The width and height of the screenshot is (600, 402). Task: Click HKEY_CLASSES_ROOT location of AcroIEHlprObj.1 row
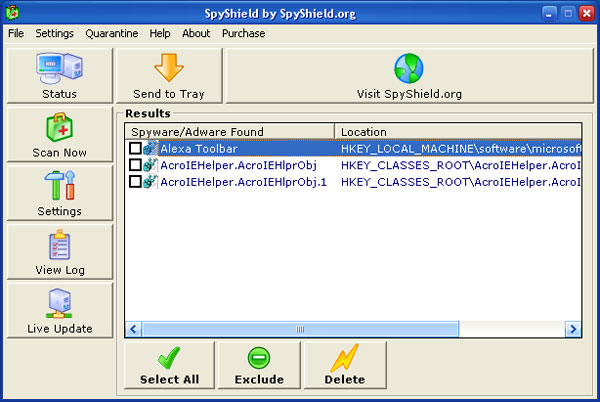461,182
